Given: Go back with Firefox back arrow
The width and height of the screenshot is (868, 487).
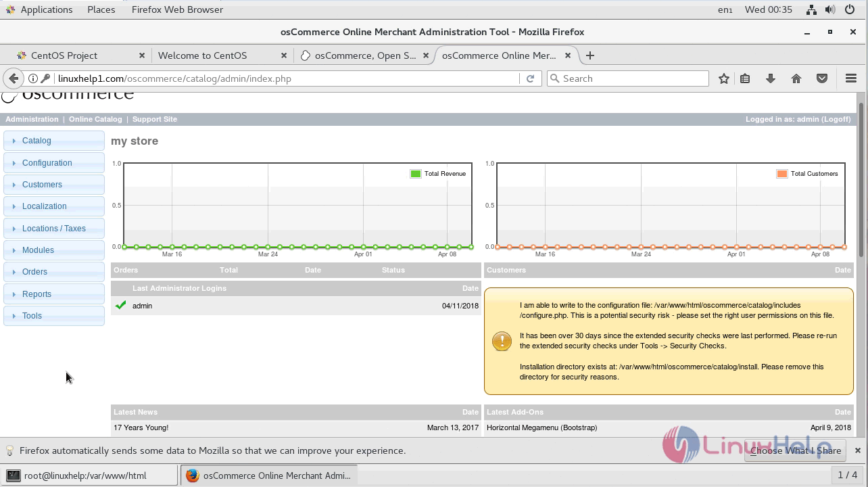Looking at the screenshot, I should point(14,78).
